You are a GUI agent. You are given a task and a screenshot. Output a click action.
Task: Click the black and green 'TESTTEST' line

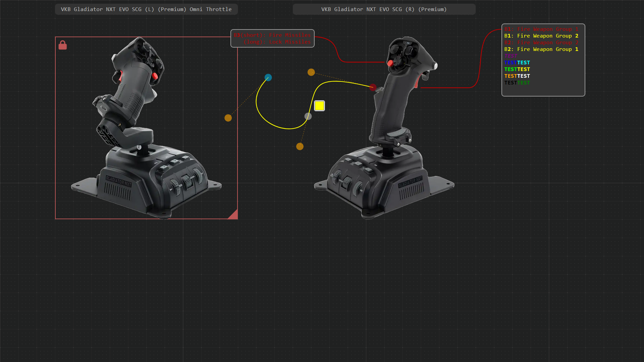(517, 83)
